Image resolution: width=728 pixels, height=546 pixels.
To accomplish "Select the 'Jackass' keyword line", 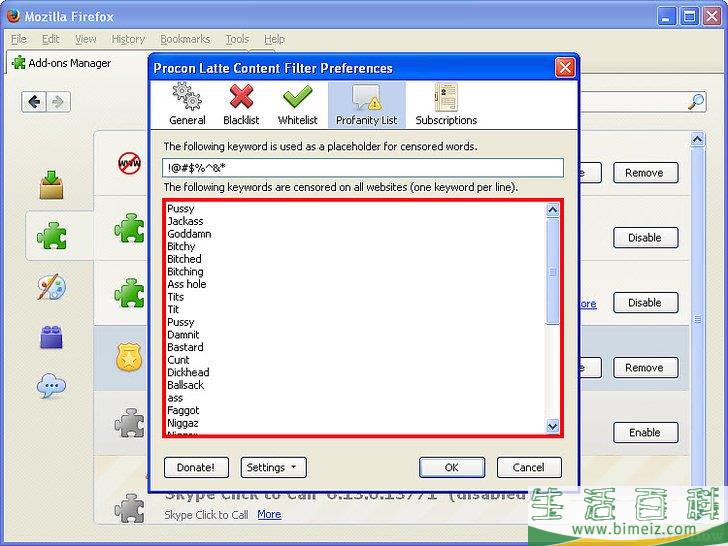I will 185,221.
